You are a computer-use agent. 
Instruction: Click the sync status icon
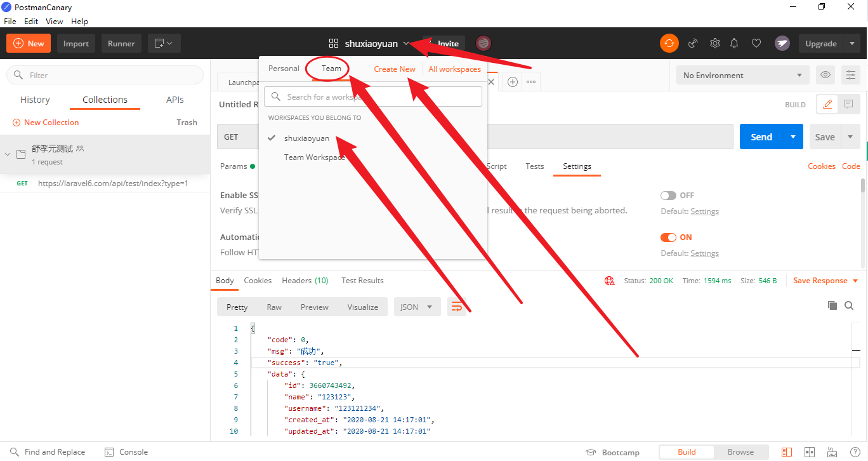pyautogui.click(x=669, y=43)
